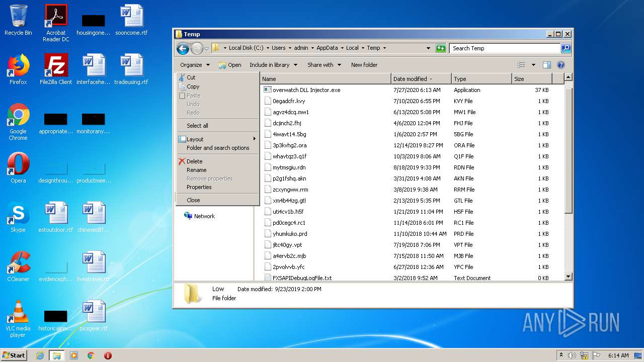The image size is (644, 362).
Task: Open Opera desktop shortcut
Action: click(18, 168)
